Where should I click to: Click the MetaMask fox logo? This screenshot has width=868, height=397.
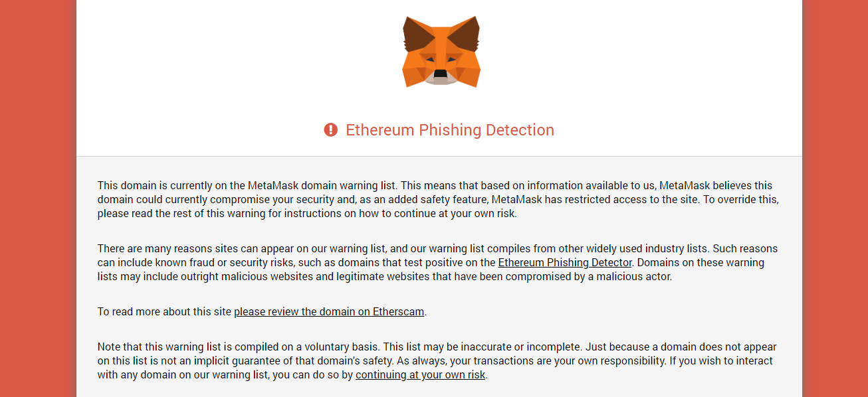coord(441,52)
